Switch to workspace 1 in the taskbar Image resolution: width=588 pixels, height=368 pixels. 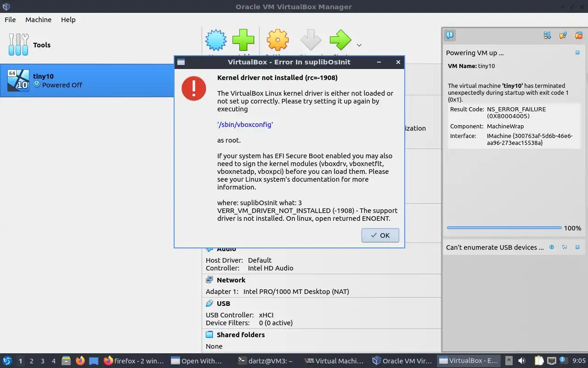point(20,361)
